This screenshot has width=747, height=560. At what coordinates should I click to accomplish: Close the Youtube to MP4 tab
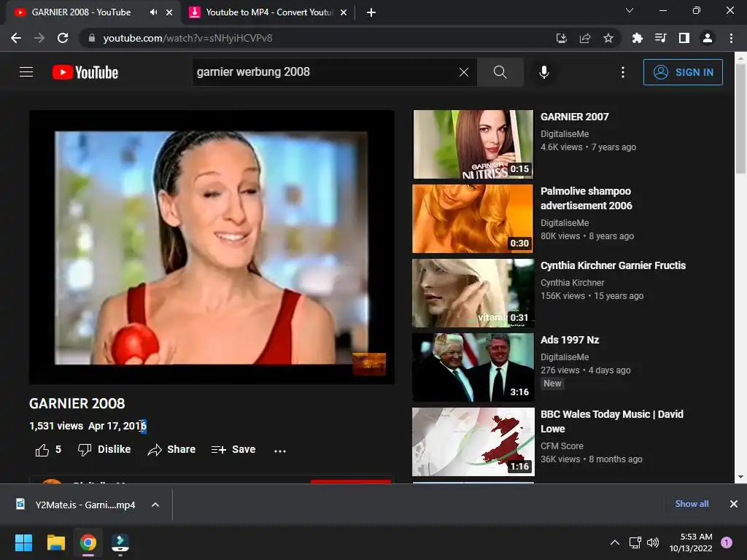coord(344,12)
